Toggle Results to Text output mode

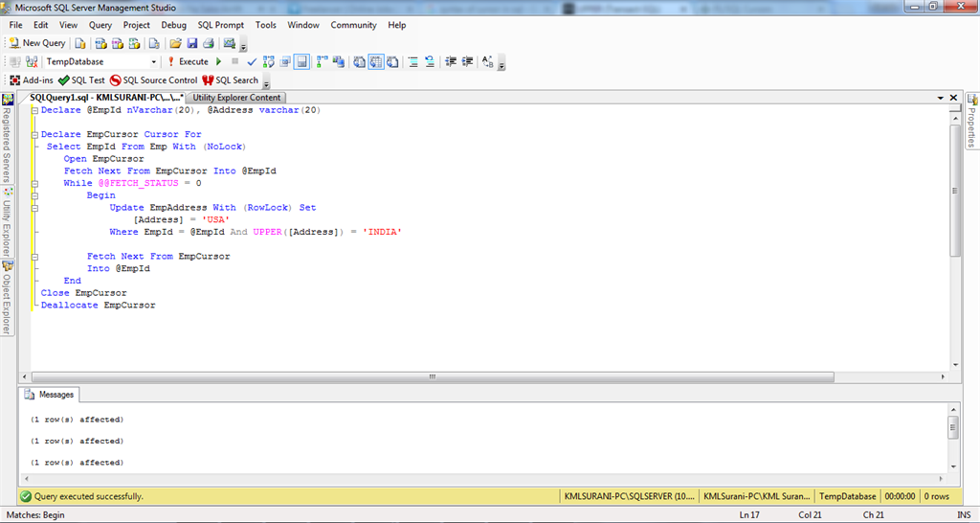point(358,61)
